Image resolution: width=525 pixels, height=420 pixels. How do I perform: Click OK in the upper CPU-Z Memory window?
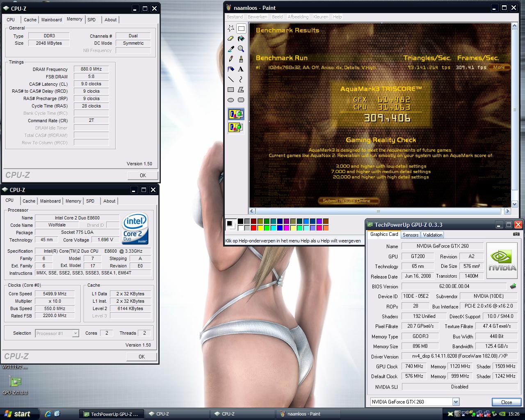[x=143, y=175]
